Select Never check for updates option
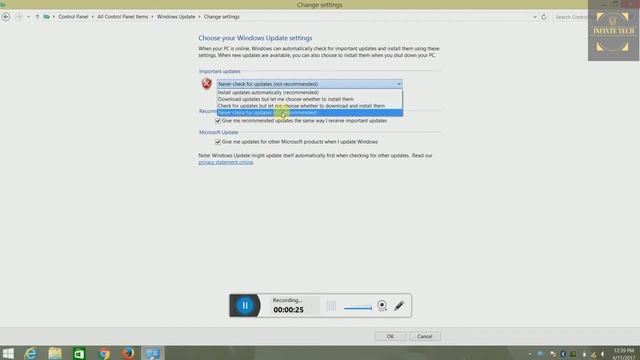Viewport: 640px width, 360px height. click(310, 113)
